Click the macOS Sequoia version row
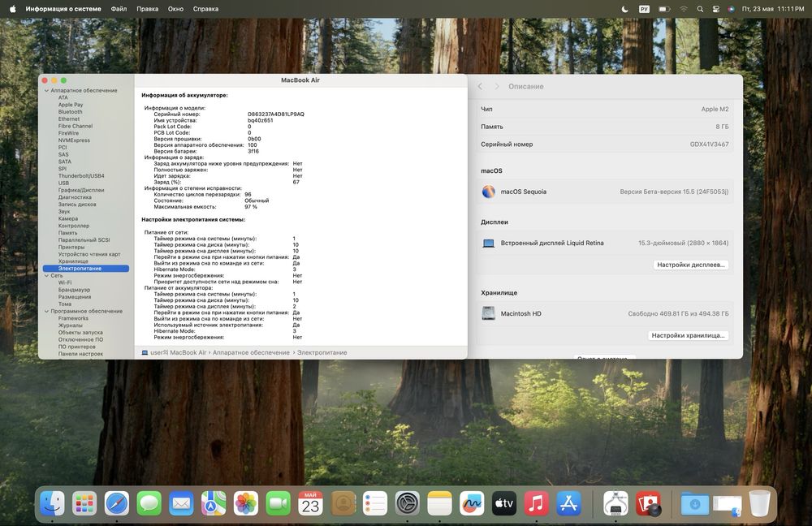 point(604,192)
